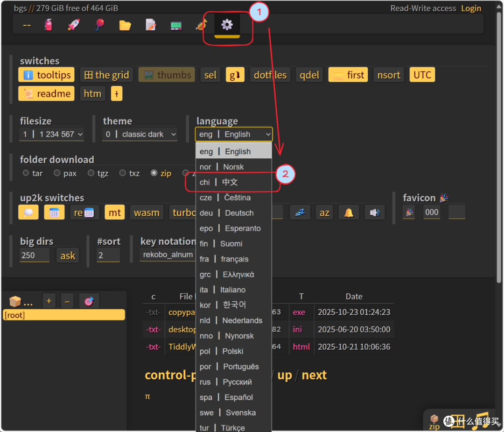504x432 pixels.
Task: Toggle the first (folders first) switch
Action: (348, 75)
